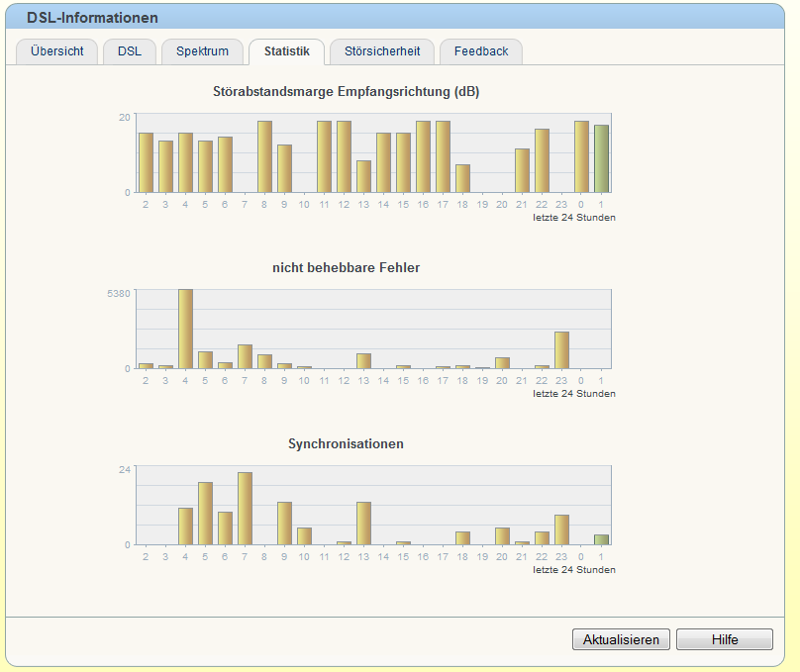Click the hour 7 bar in Synchronisationen chart
Image resolution: width=800 pixels, height=672 pixels.
coord(245,509)
